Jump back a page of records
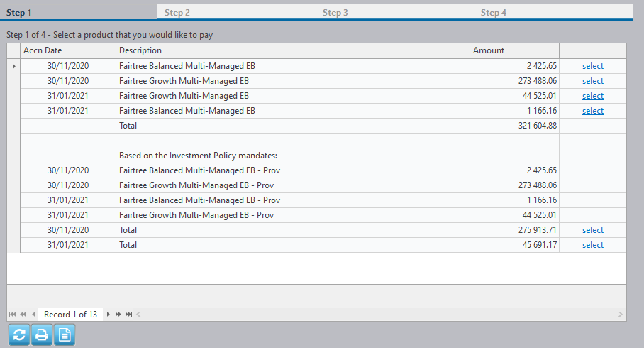The height and width of the screenshot is (348, 644). click(23, 315)
